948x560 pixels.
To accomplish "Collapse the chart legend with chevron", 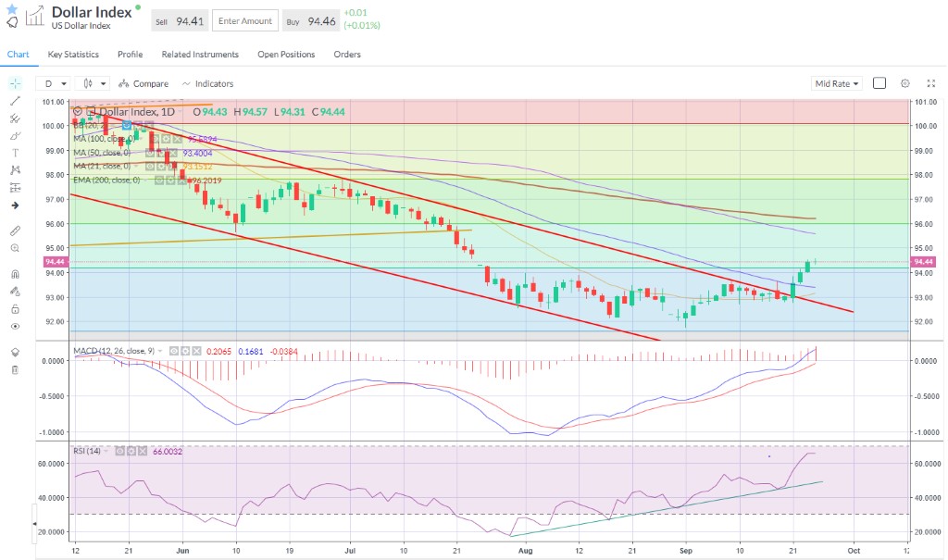I will [78, 112].
